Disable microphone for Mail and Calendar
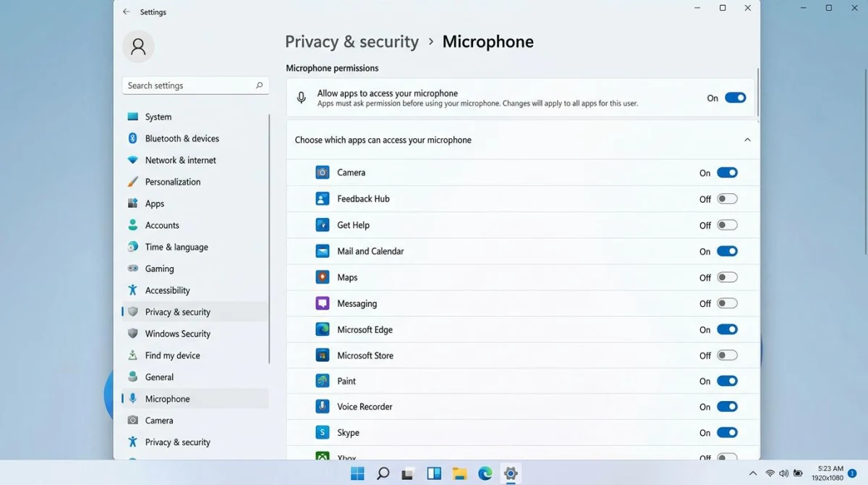The image size is (868, 485). 727,251
